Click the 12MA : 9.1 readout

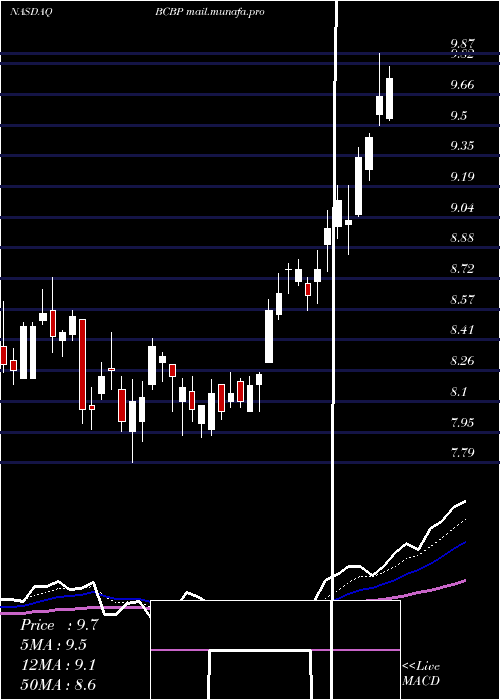coord(58,665)
